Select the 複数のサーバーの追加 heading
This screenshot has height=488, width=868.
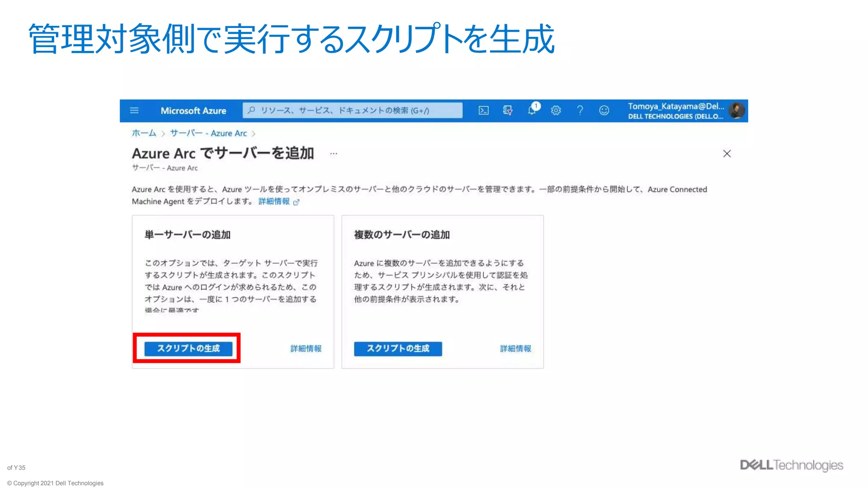[402, 235]
